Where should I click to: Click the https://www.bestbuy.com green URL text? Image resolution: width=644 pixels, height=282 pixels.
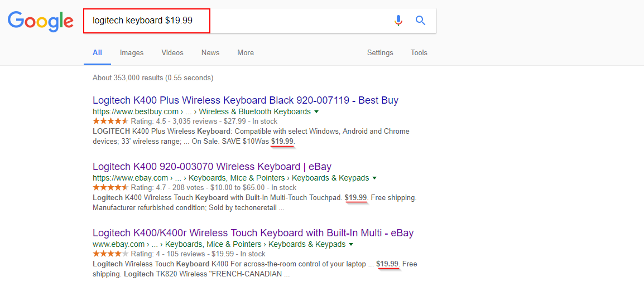pos(136,111)
